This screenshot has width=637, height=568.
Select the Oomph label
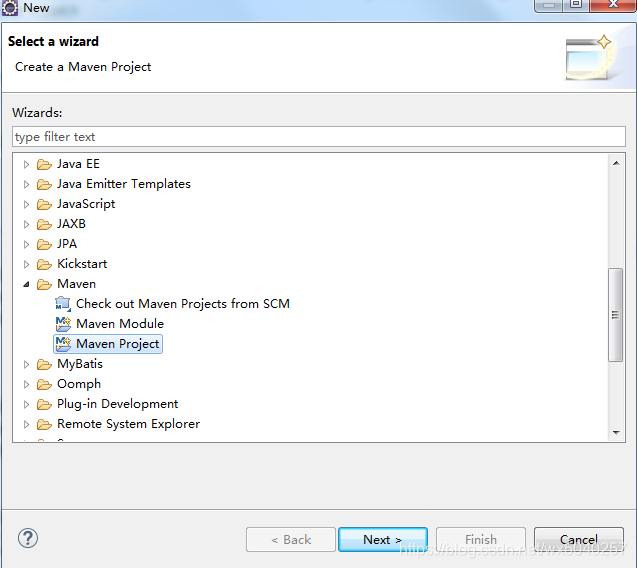[79, 384]
